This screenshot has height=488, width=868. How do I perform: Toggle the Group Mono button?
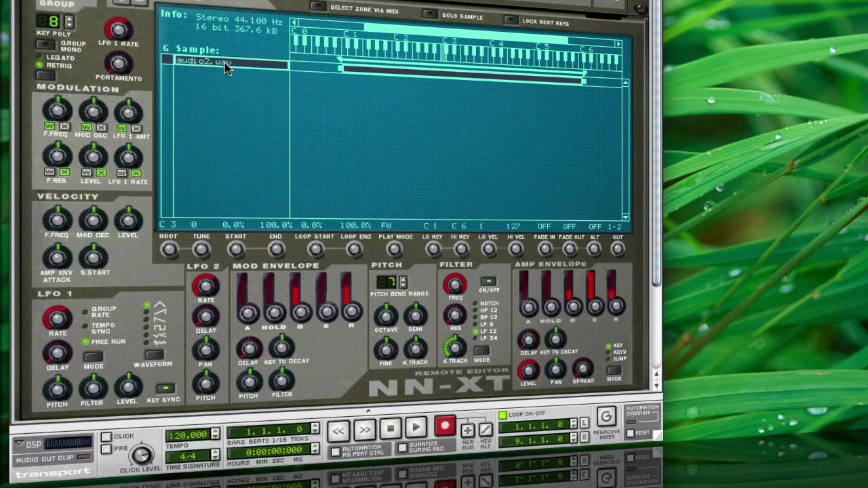pos(45,45)
